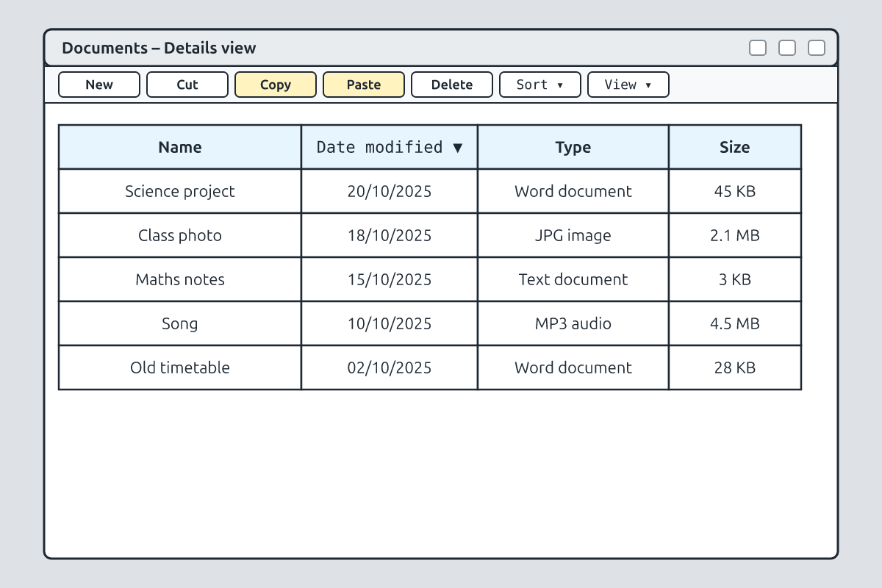Sort by the Size column header

coord(735,147)
